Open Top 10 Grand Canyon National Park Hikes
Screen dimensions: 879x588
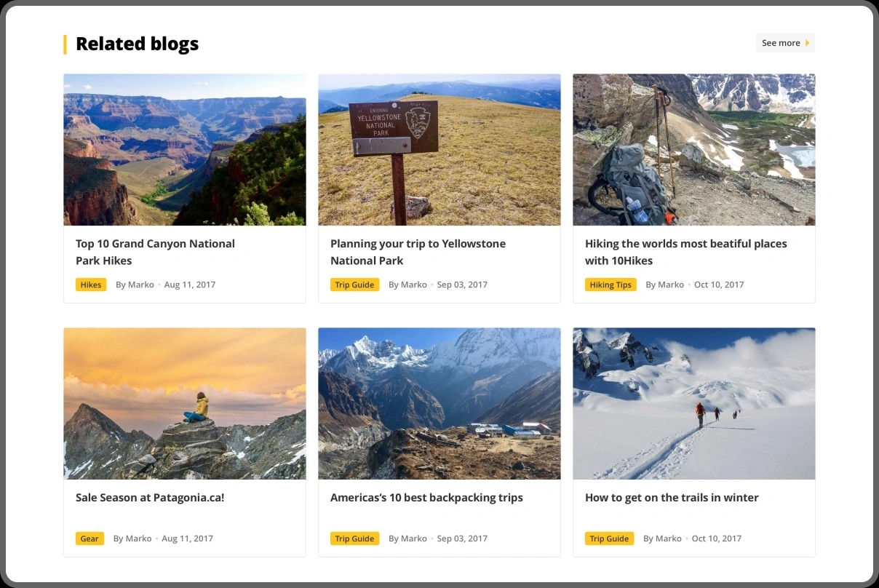155,252
